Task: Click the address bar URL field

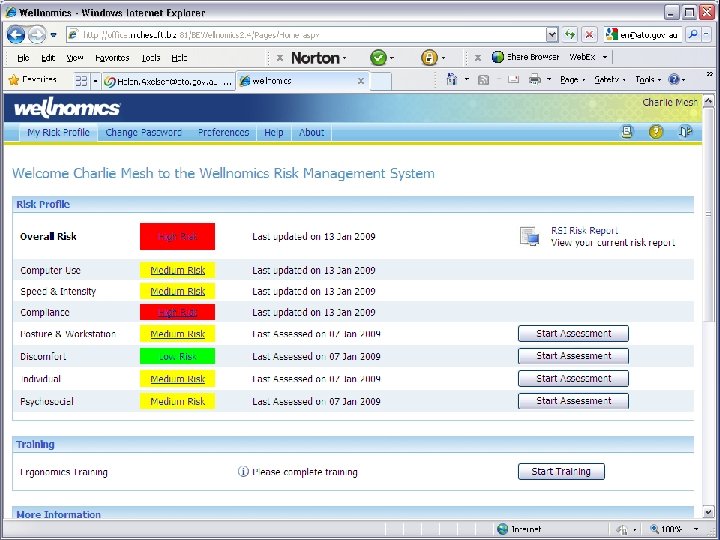Action: pyautogui.click(x=307, y=35)
